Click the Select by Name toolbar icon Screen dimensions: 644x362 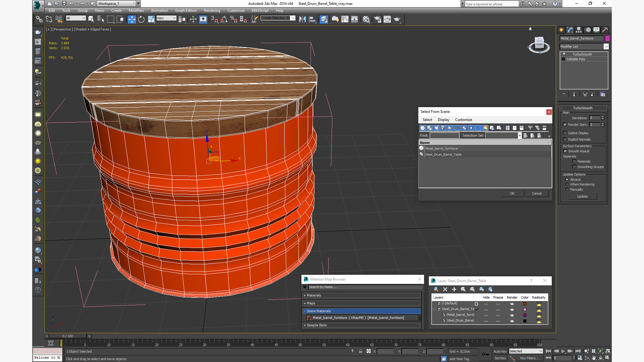click(x=100, y=19)
